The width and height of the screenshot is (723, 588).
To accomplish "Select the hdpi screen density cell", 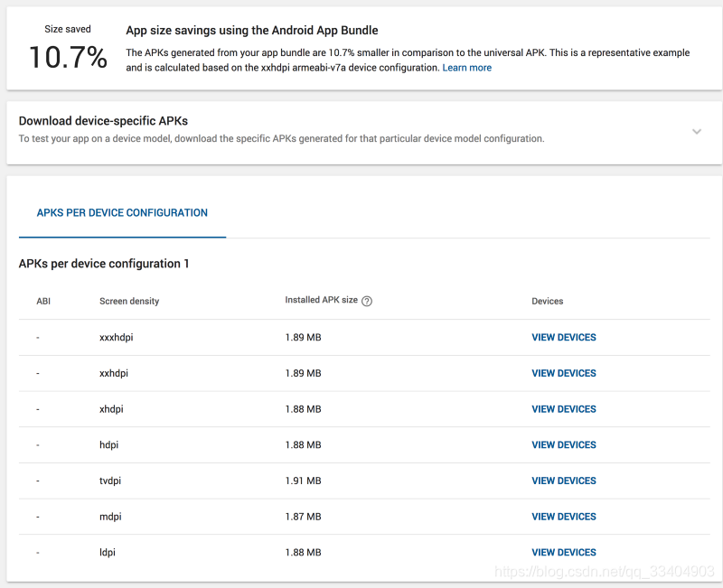I will [x=108, y=445].
